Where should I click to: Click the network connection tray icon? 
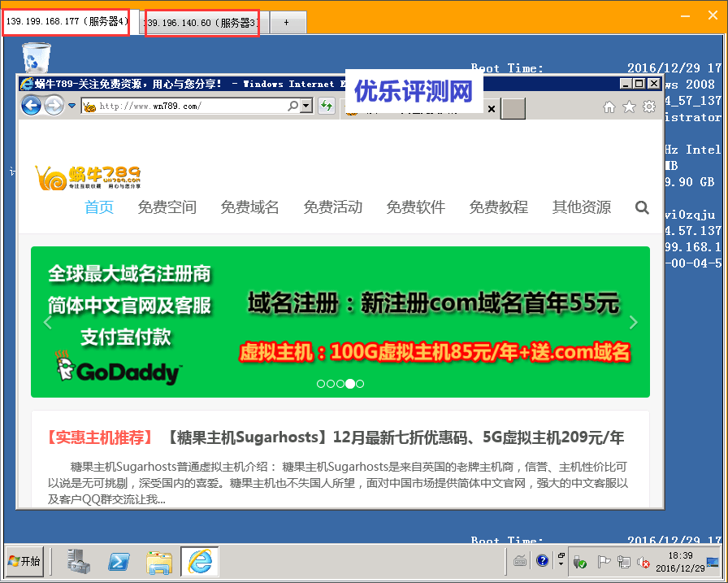click(623, 562)
